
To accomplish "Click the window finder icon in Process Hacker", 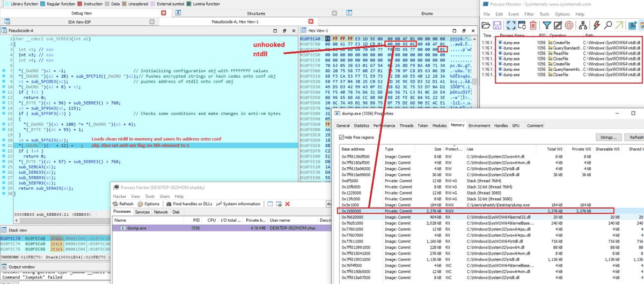I will pos(270,204).
